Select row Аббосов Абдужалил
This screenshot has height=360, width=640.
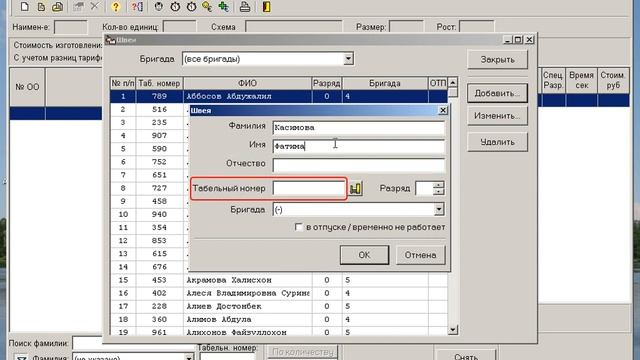[x=279, y=96]
